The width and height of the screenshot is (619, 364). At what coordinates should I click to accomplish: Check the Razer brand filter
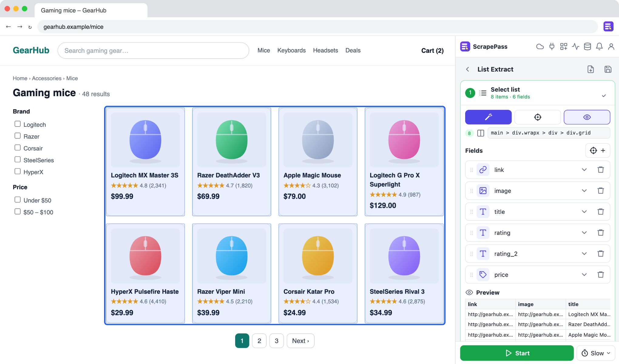point(18,136)
